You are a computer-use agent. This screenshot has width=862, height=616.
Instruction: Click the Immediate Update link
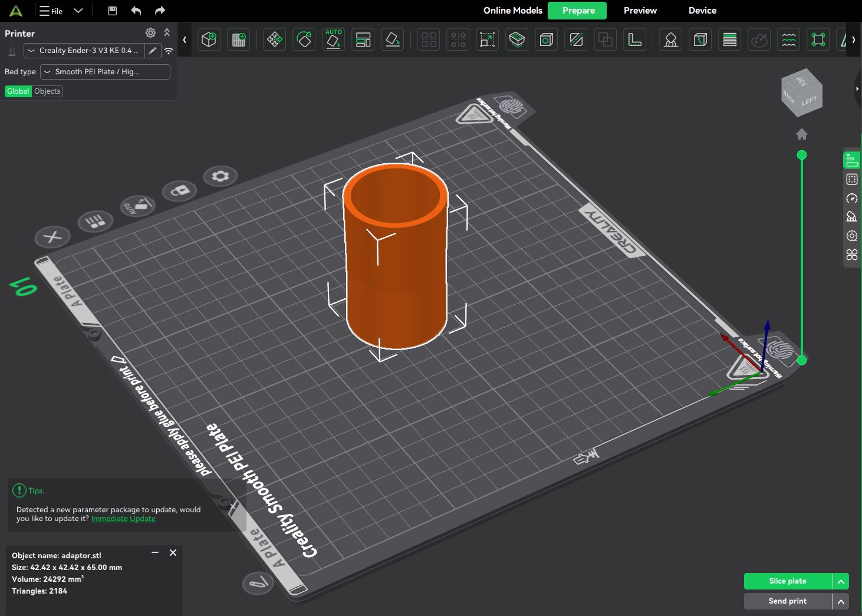coord(123,519)
